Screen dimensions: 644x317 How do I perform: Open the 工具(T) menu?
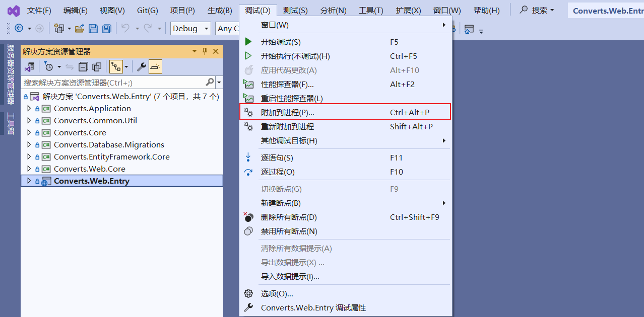(371, 10)
